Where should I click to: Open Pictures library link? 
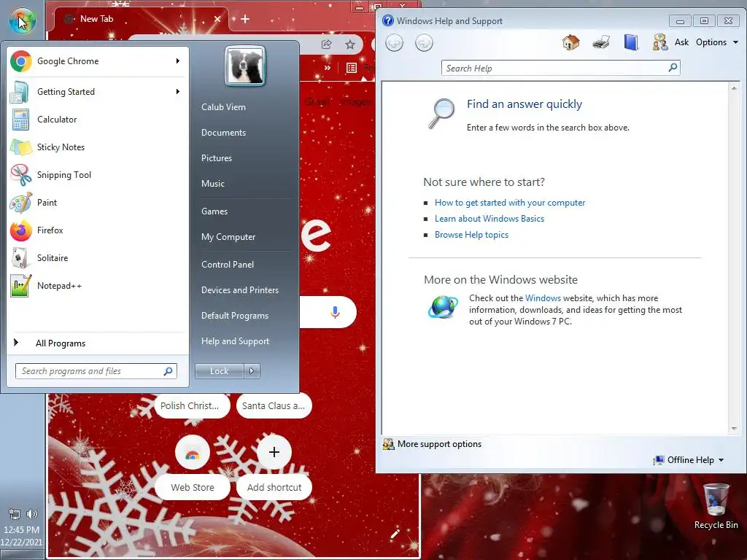tap(216, 158)
